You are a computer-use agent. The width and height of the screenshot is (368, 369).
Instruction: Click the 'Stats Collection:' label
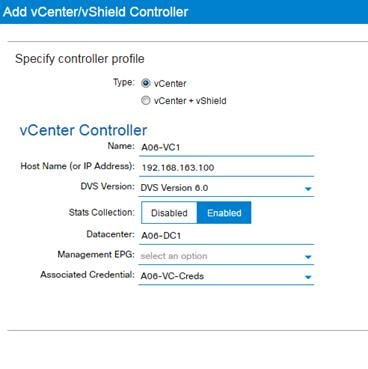coord(102,212)
